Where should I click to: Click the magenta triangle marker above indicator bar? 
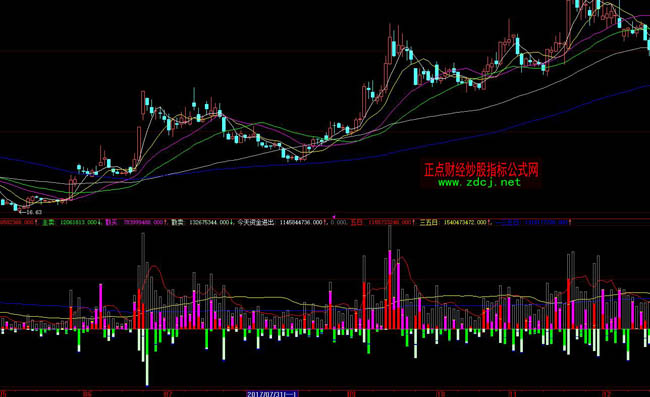point(334,217)
